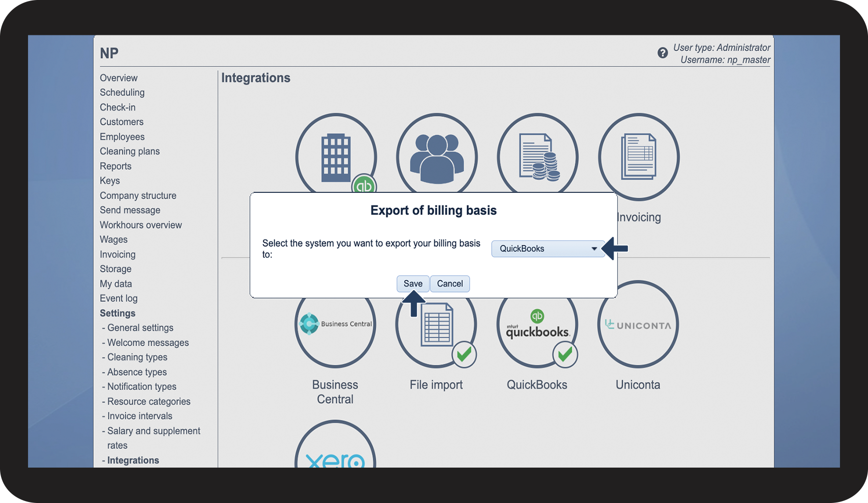Go to Cleaning plans
This screenshot has height=503, width=868.
point(130,151)
